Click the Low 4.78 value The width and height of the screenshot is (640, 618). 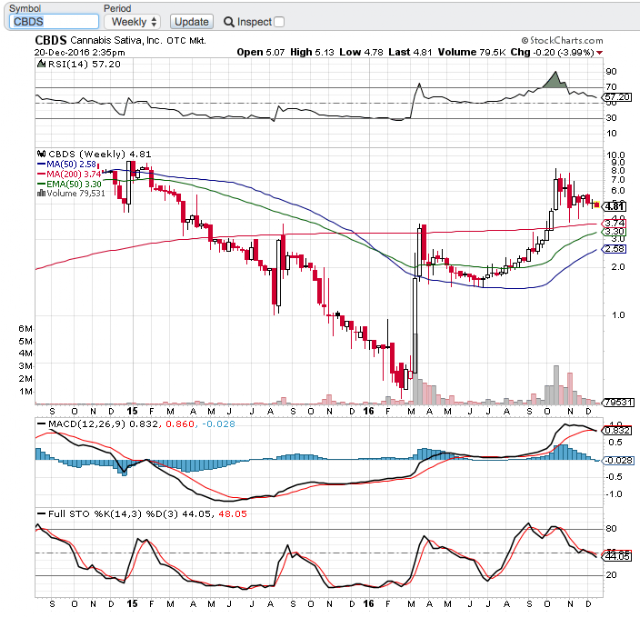pyautogui.click(x=361, y=52)
